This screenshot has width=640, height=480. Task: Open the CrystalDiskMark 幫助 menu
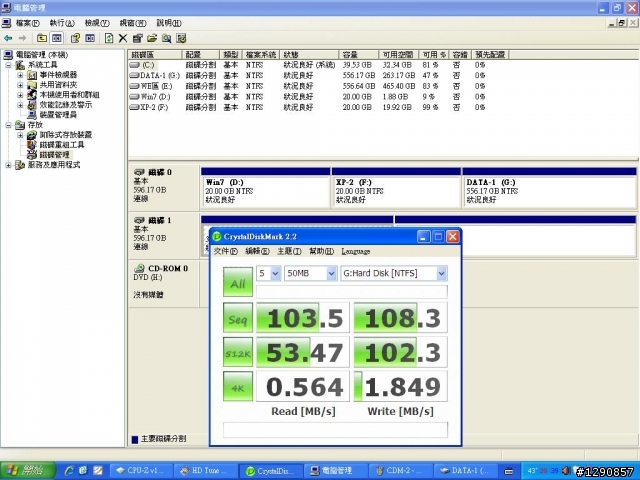click(321, 251)
